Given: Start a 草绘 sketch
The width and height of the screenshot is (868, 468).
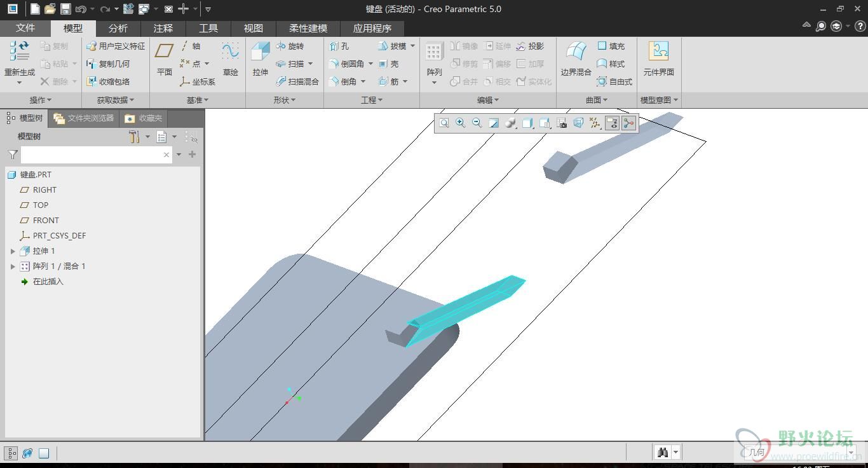Looking at the screenshot, I should [230, 59].
